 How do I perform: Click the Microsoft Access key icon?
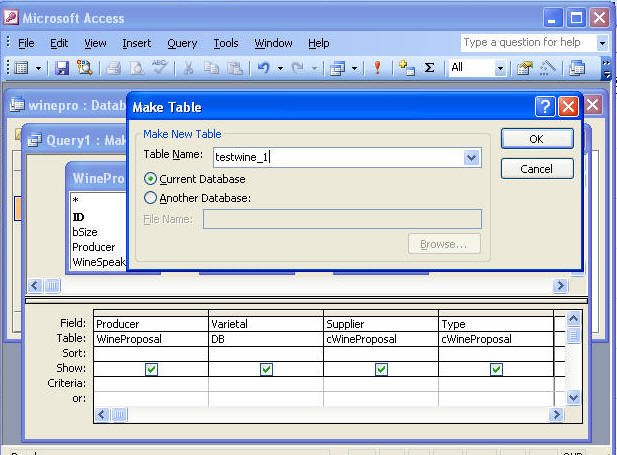(11, 18)
